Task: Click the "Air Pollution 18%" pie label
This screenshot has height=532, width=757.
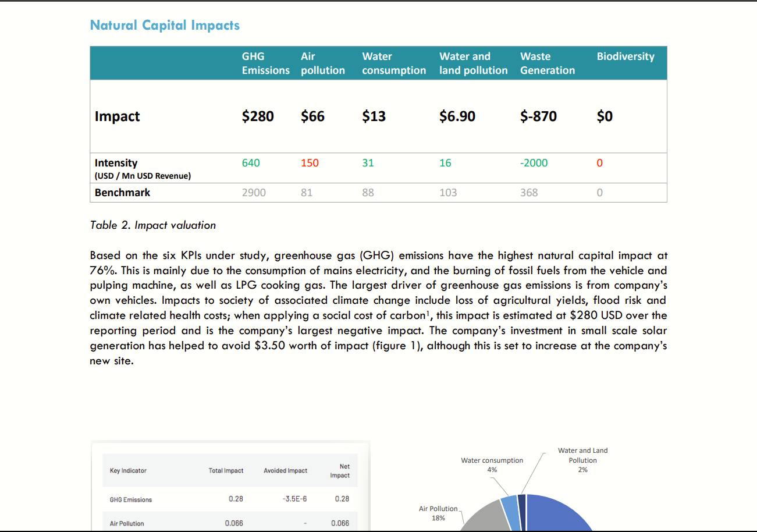Action: (x=438, y=513)
